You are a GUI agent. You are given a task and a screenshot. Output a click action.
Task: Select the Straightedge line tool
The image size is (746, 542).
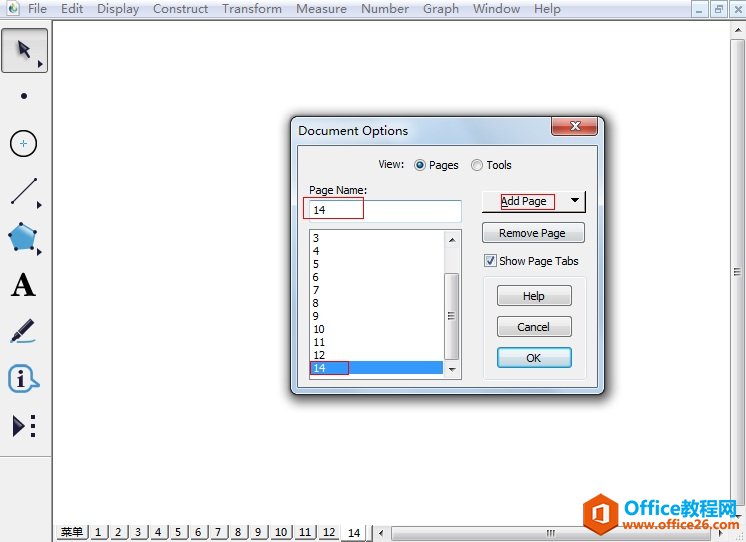coord(25,192)
